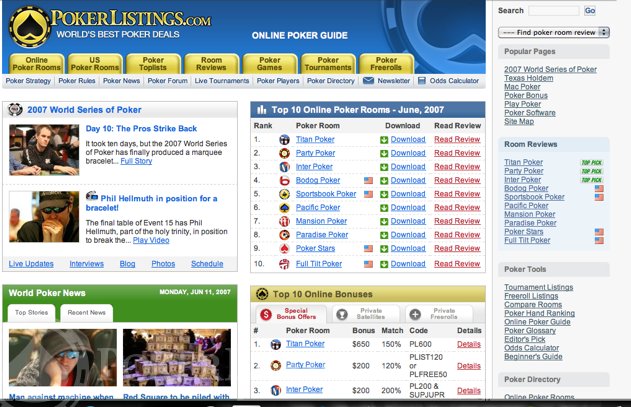Click the hooded player news thumbnail

tap(63, 357)
